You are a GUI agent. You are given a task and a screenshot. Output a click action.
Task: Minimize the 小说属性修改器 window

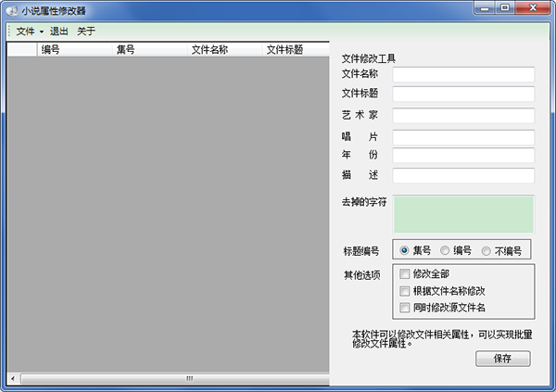point(485,8)
